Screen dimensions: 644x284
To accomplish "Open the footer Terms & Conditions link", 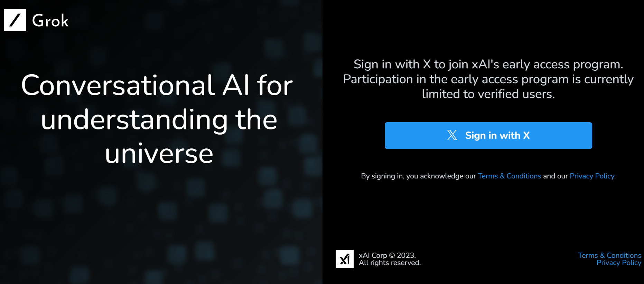I will pos(609,255).
